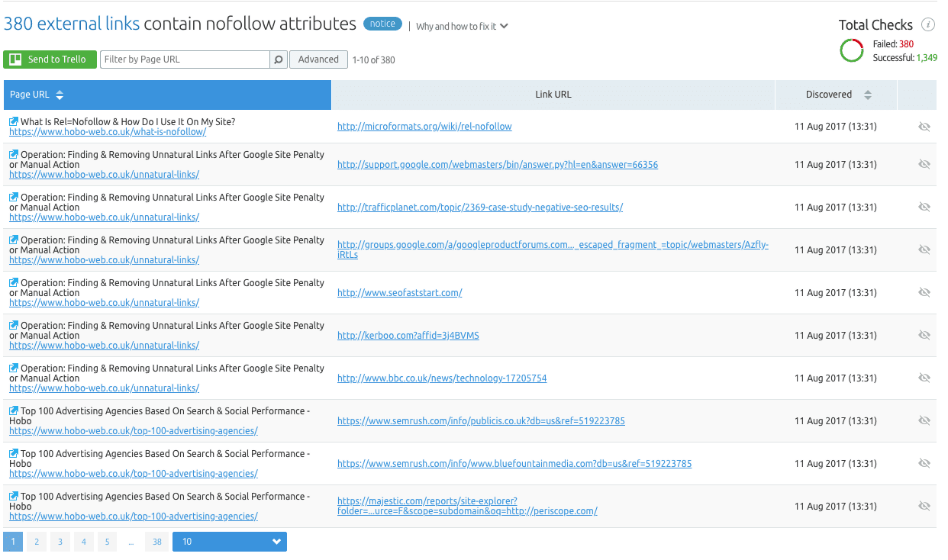948x560 pixels.
Task: Hide the seofaststart.com link row
Action: pyautogui.click(x=924, y=292)
